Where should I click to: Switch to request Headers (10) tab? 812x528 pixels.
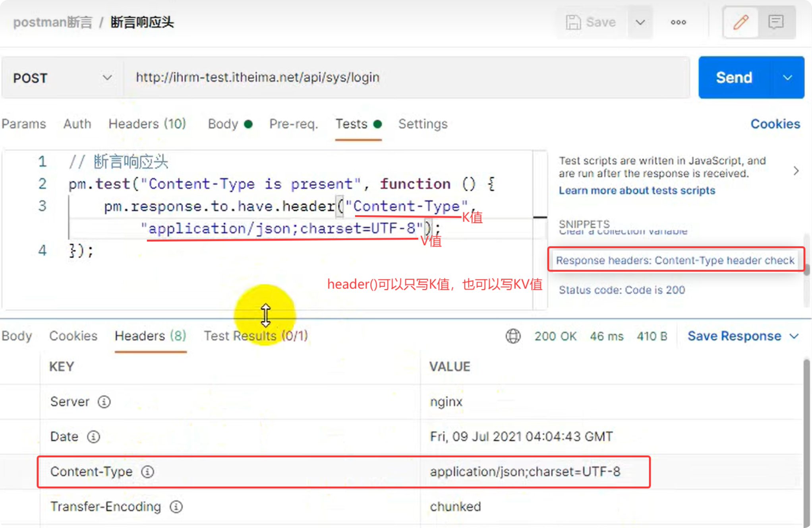(x=147, y=124)
